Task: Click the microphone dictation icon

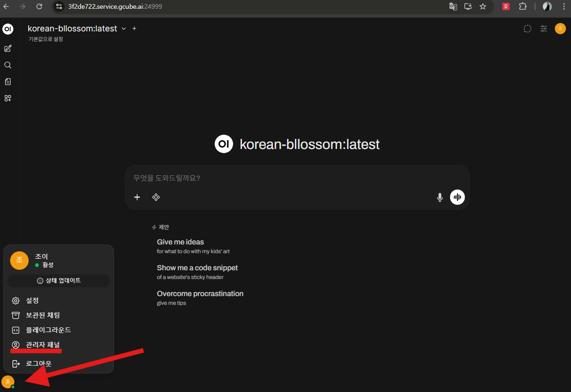Action: [440, 197]
